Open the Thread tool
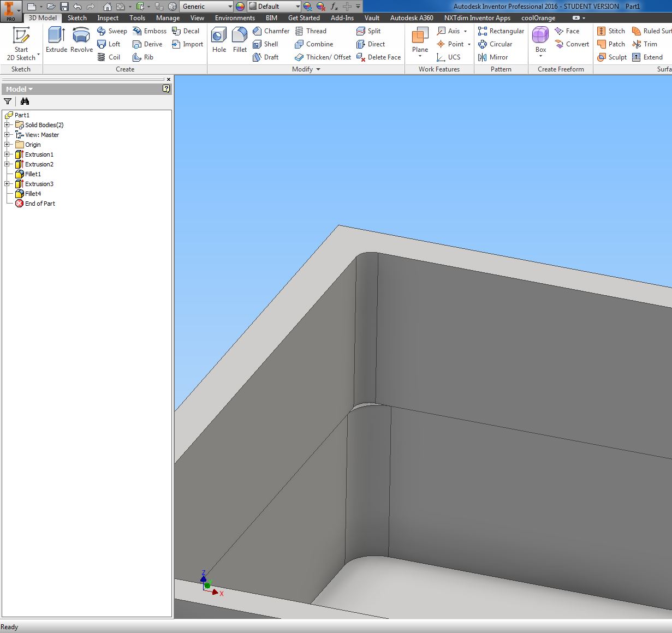The height and width of the screenshot is (633, 672). (311, 31)
